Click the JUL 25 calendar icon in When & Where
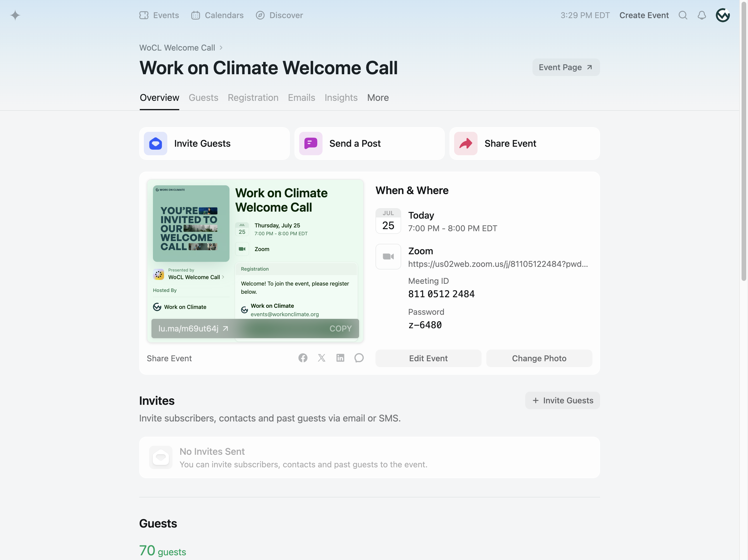Image resolution: width=748 pixels, height=560 pixels. click(x=388, y=221)
